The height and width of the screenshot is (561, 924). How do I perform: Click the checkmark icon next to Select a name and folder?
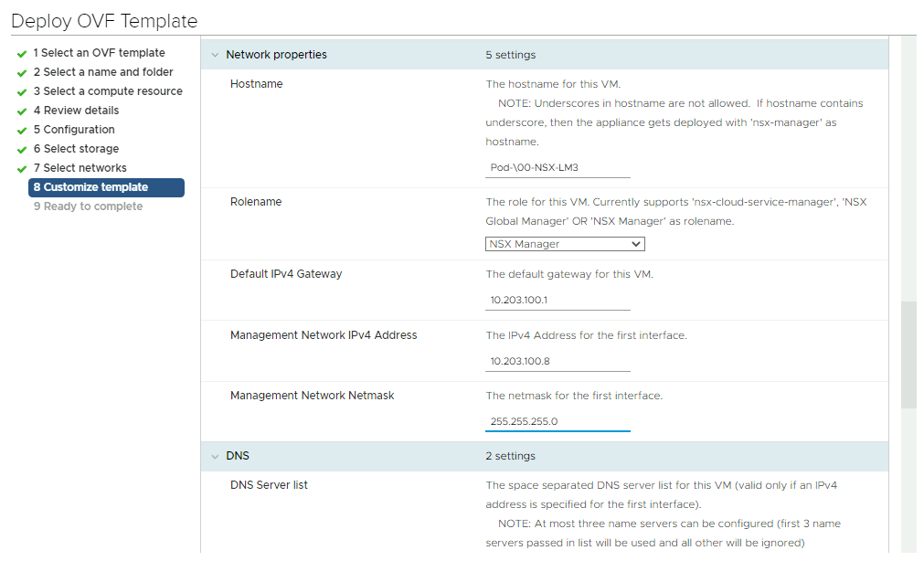(x=22, y=73)
